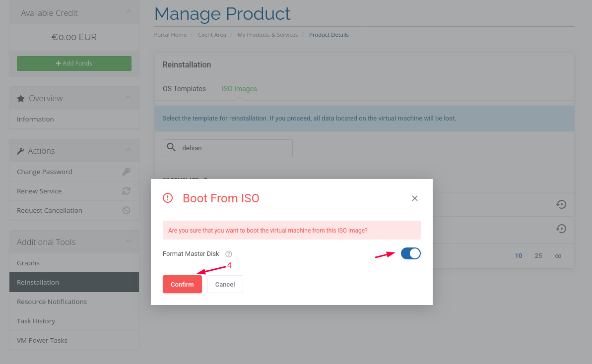Viewport: 592px width, 364px height.
Task: Collapse the Actions sidebar panel
Action: [128, 150]
